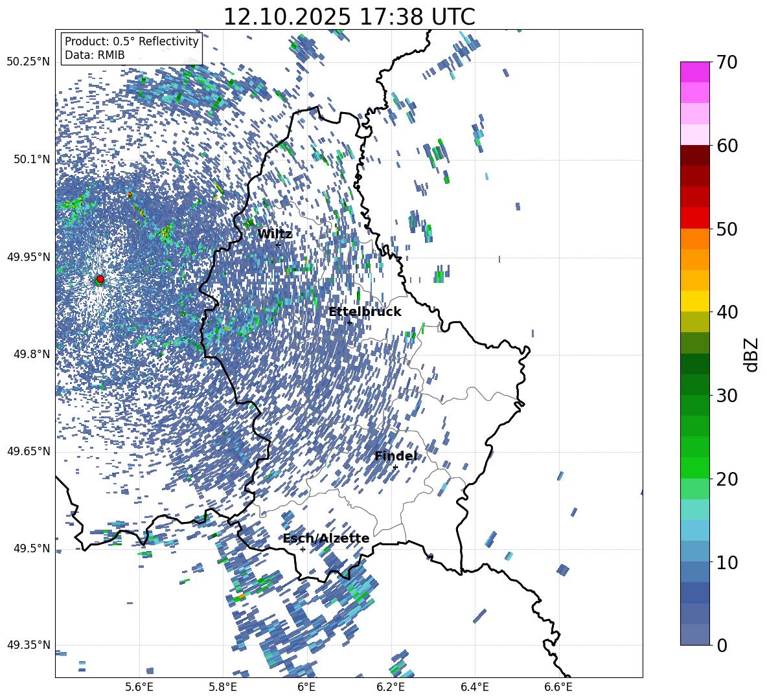Click the 49.5°N latitude tick label

pyautogui.click(x=31, y=548)
